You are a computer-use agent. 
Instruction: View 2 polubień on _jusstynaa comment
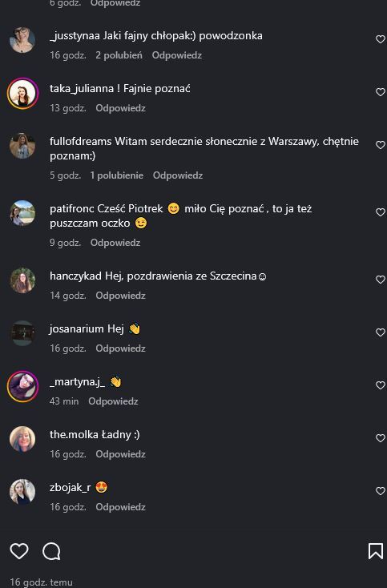(x=119, y=55)
